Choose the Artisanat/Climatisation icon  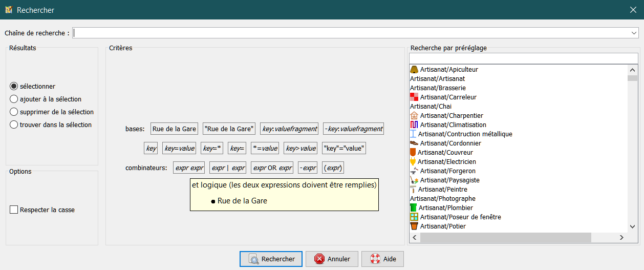(414, 125)
